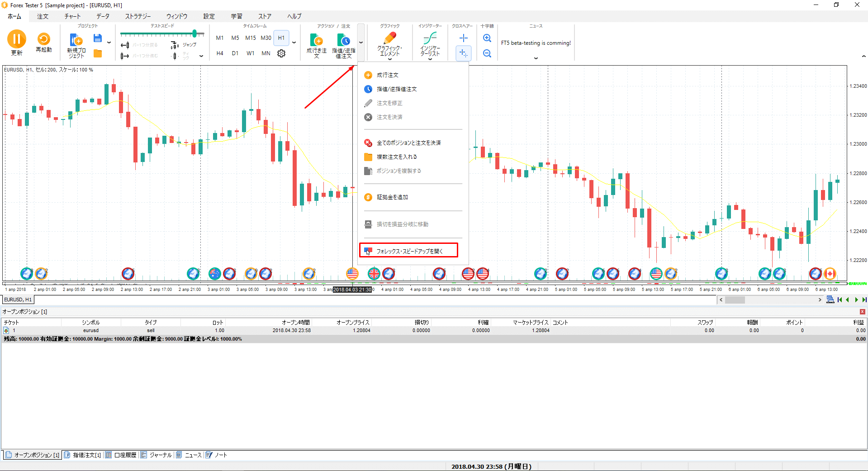Viewport: 868px width, 471px height.
Task: Switch timeframe to D1
Action: click(235, 53)
